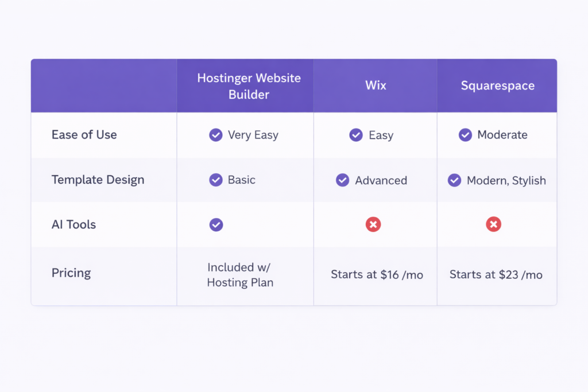Click the Starts at $16 /mo pricing text

[x=377, y=275]
